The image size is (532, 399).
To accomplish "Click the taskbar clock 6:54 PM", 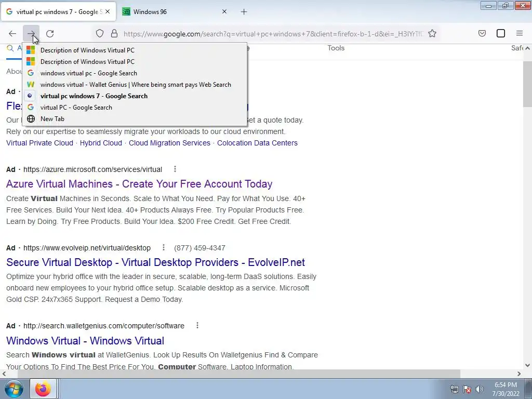I will [x=506, y=389].
